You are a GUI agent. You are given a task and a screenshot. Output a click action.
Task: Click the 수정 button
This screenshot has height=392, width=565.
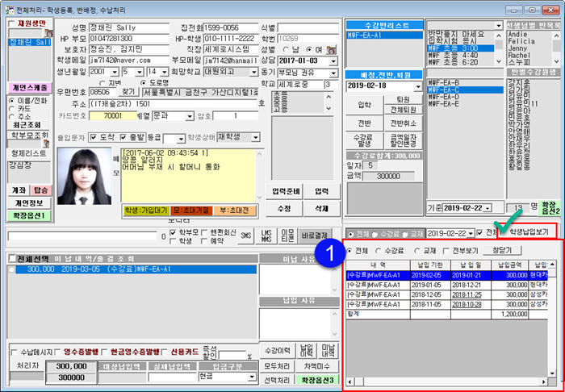tap(283, 208)
